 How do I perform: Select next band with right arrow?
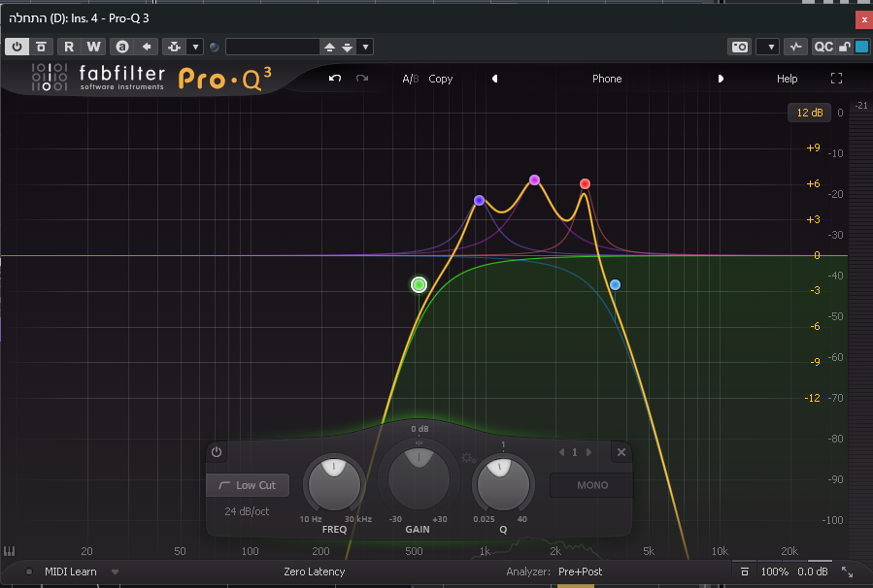(x=588, y=452)
